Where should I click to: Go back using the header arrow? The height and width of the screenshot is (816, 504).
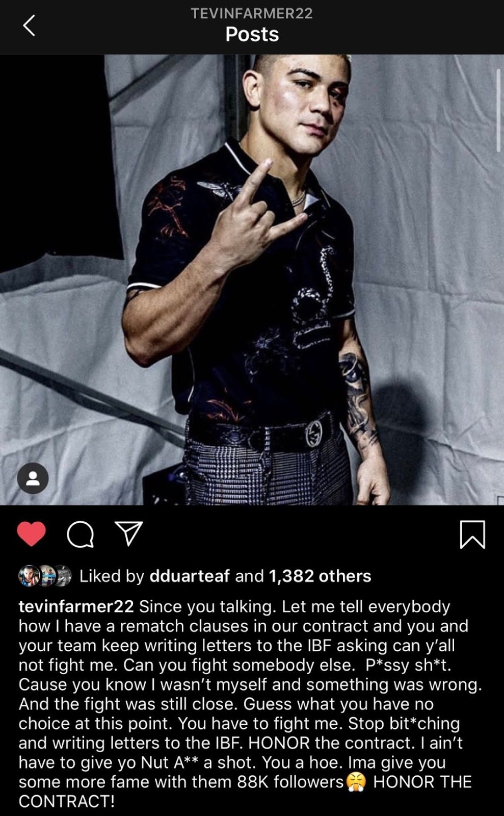30,26
